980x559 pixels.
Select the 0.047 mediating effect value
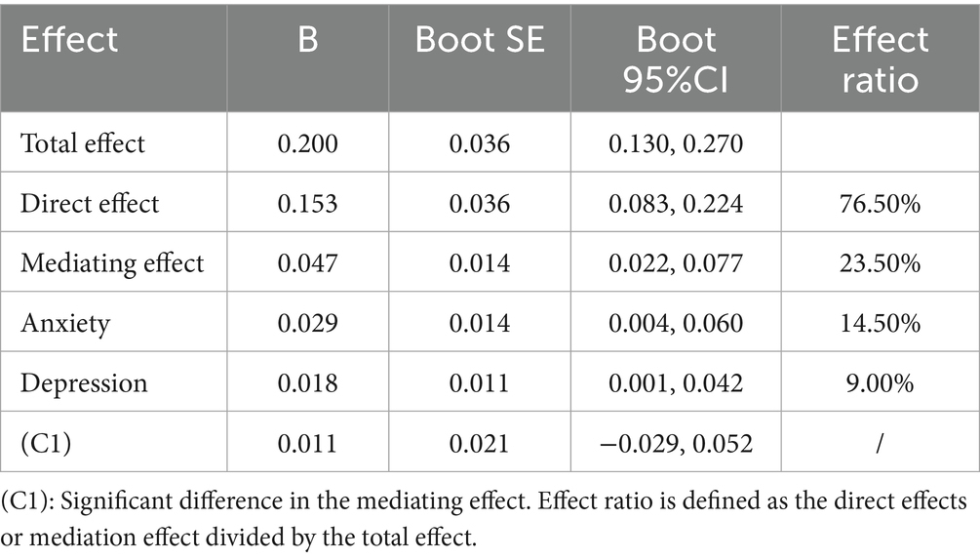(307, 263)
